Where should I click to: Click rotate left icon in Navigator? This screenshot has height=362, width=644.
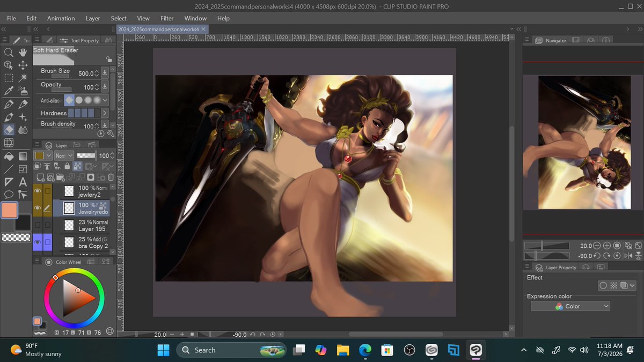click(x=598, y=256)
